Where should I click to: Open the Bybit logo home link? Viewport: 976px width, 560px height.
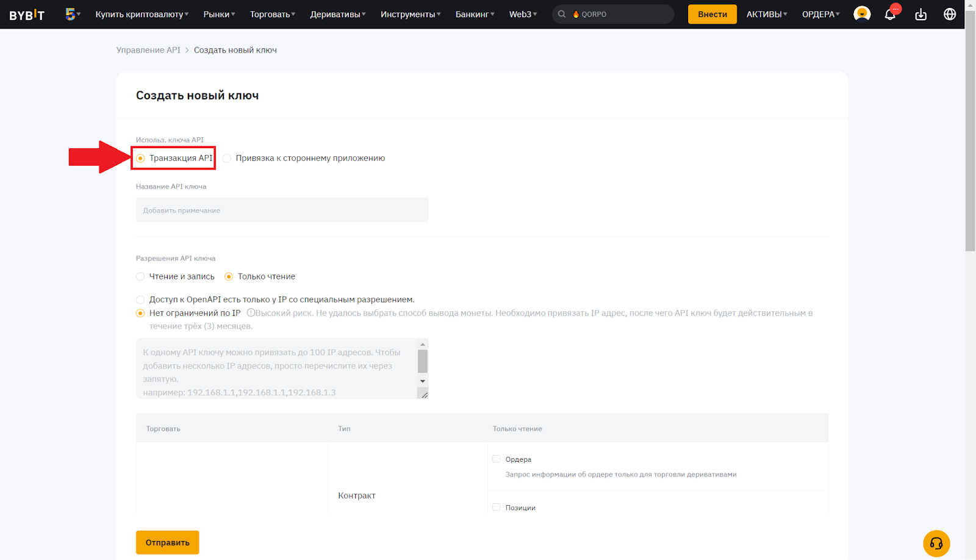pos(27,15)
